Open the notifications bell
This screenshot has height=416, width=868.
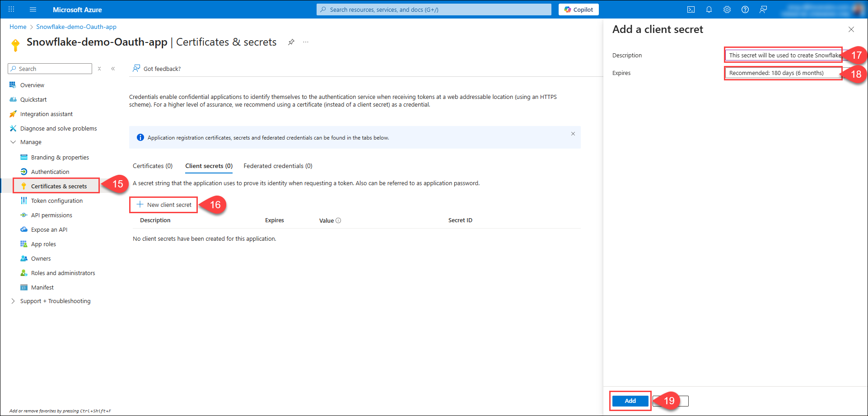point(709,9)
